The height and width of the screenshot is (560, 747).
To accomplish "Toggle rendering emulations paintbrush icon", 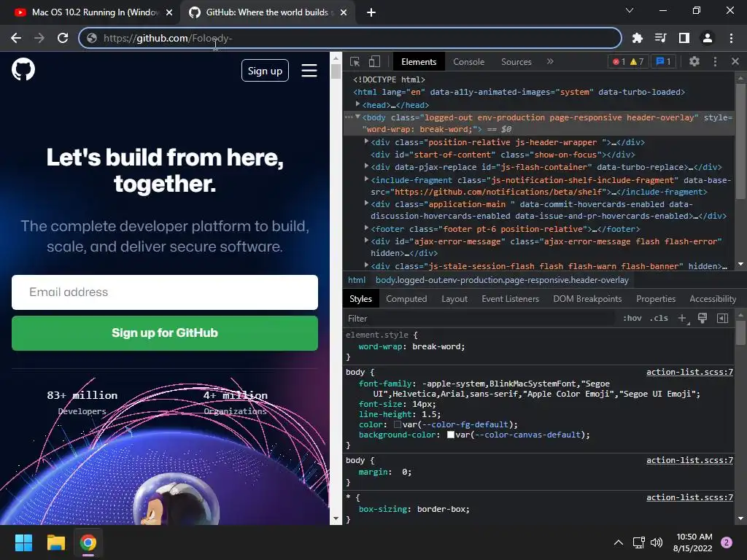I will point(703,318).
